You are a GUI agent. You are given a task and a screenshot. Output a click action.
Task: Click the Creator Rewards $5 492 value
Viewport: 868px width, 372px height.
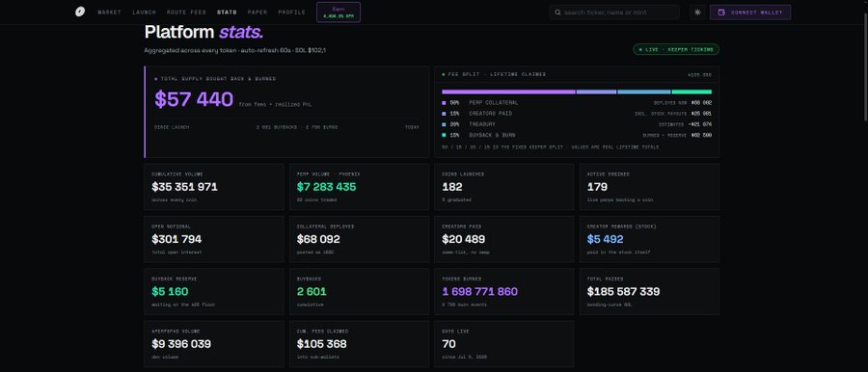(x=605, y=239)
